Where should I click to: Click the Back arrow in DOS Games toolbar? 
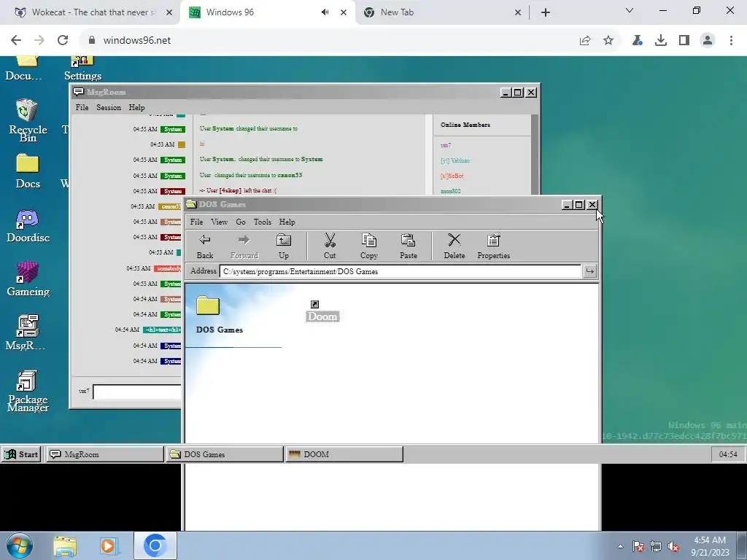pos(205,246)
